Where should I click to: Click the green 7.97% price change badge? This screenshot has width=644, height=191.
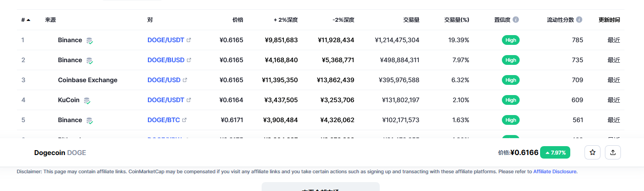[555, 152]
